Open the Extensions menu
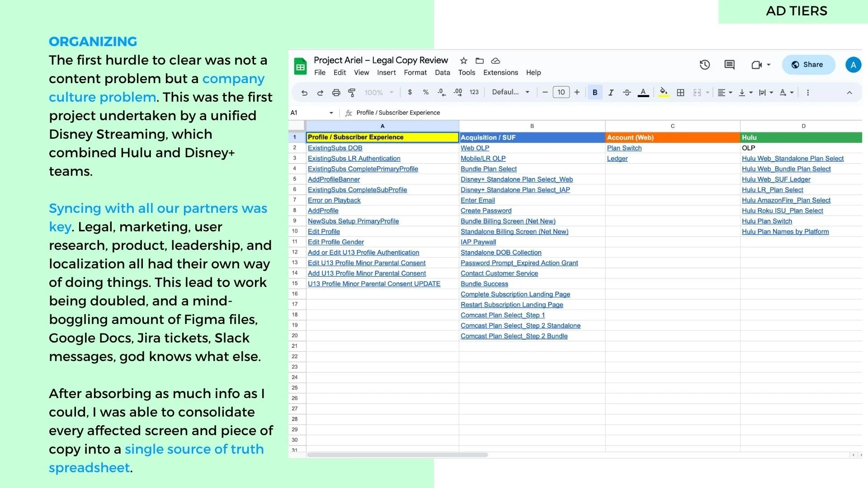 pos(500,73)
